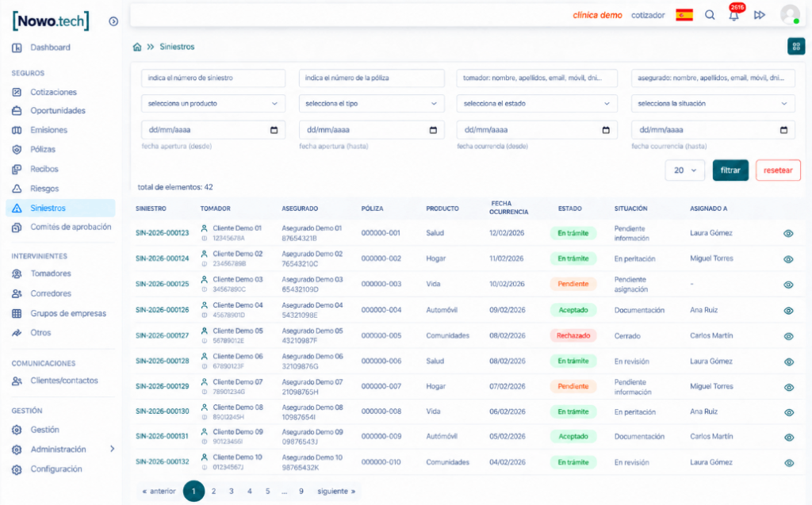View claim SIN-2026-000124 with eye icon
812x505 pixels.
pos(788,259)
